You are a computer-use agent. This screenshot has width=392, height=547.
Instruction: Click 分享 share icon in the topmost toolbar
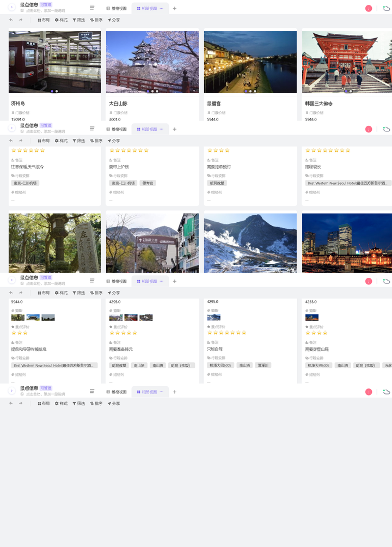(x=114, y=20)
